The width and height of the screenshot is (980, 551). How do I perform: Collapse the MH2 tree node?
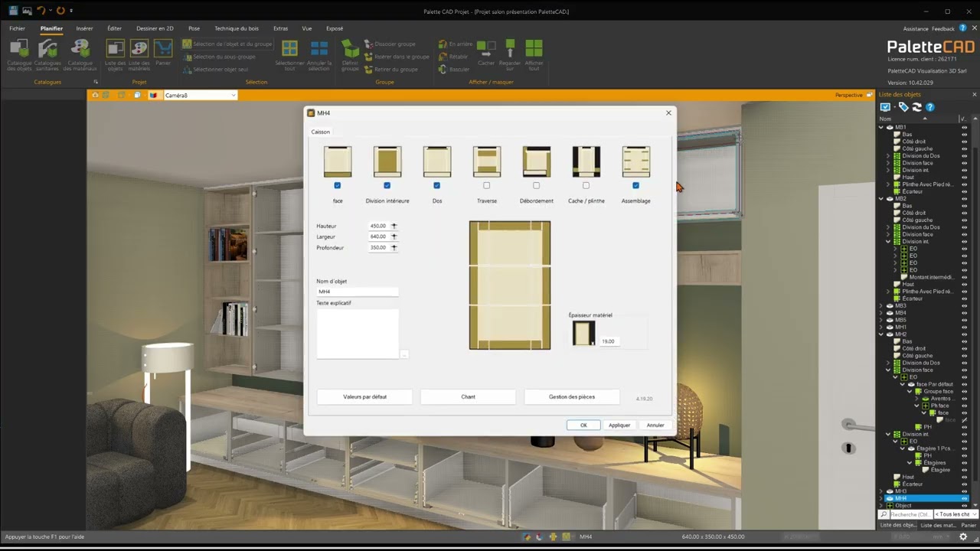(881, 334)
